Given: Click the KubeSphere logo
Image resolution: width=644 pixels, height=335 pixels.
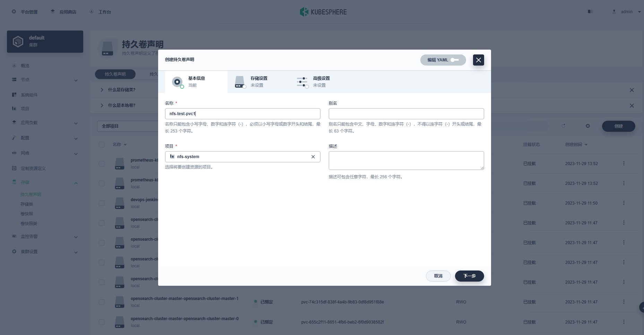Looking at the screenshot, I should 323,12.
